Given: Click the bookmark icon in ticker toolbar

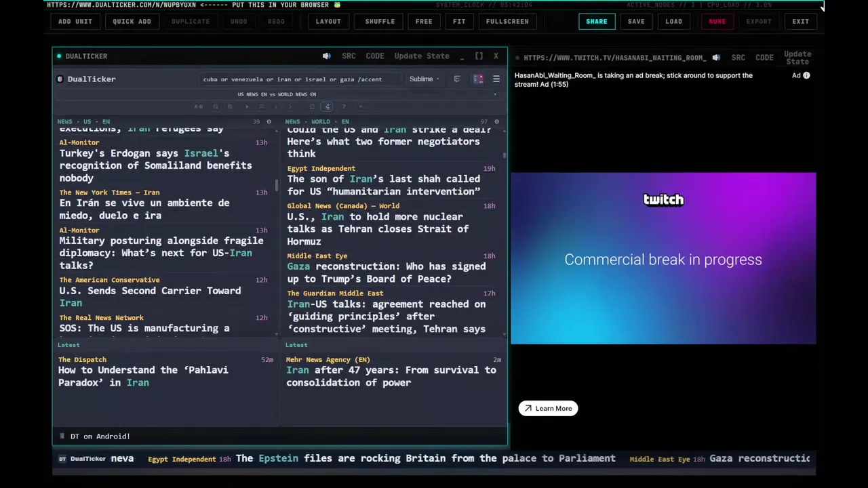Looking at the screenshot, I should click(x=312, y=106).
